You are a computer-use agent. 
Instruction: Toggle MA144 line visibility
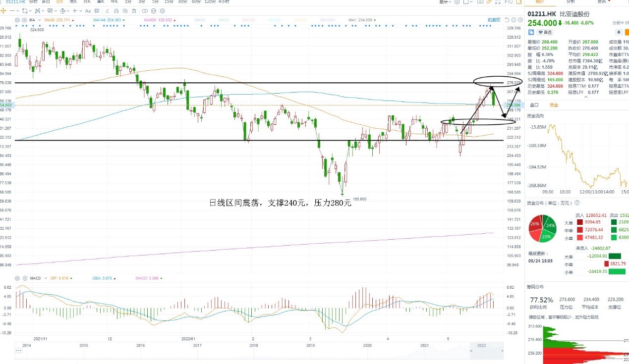[x=108, y=20]
